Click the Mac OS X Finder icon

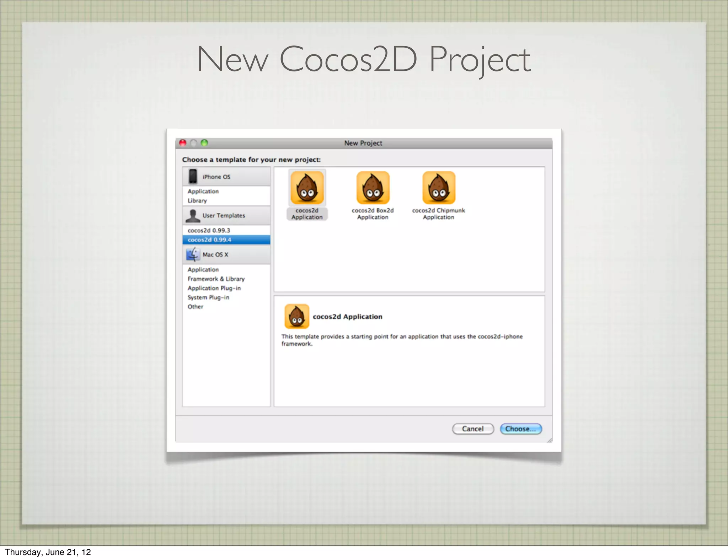(193, 254)
